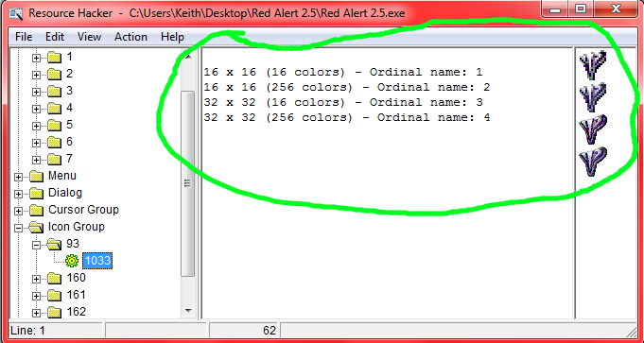The height and width of the screenshot is (343, 644).
Task: Open the Action menu
Action: coord(131,37)
